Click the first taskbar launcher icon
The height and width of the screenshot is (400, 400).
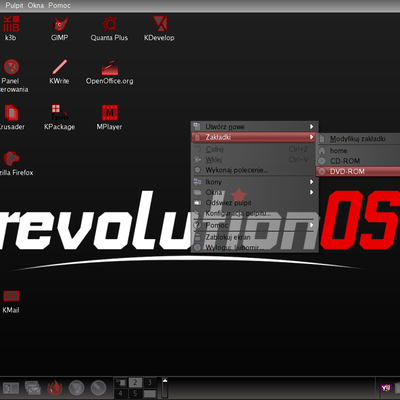click(x=11, y=388)
